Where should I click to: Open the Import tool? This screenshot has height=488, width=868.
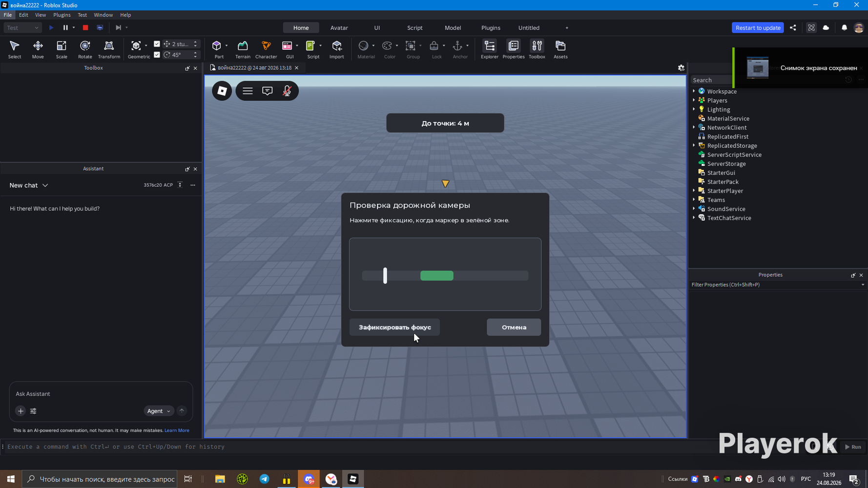[337, 49]
